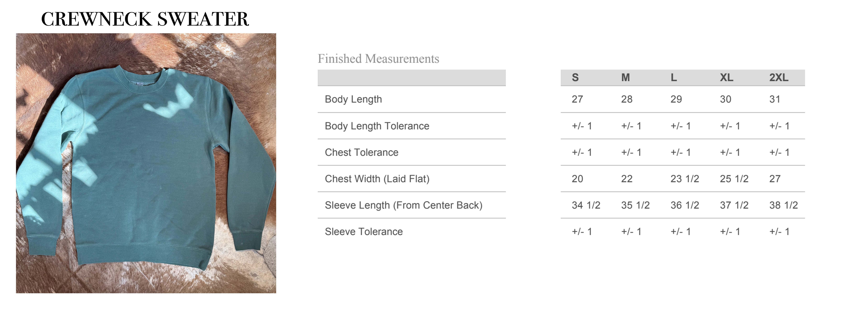Click the Sleeve Length value 38 1/2
The image size is (868, 312).
coord(783,205)
